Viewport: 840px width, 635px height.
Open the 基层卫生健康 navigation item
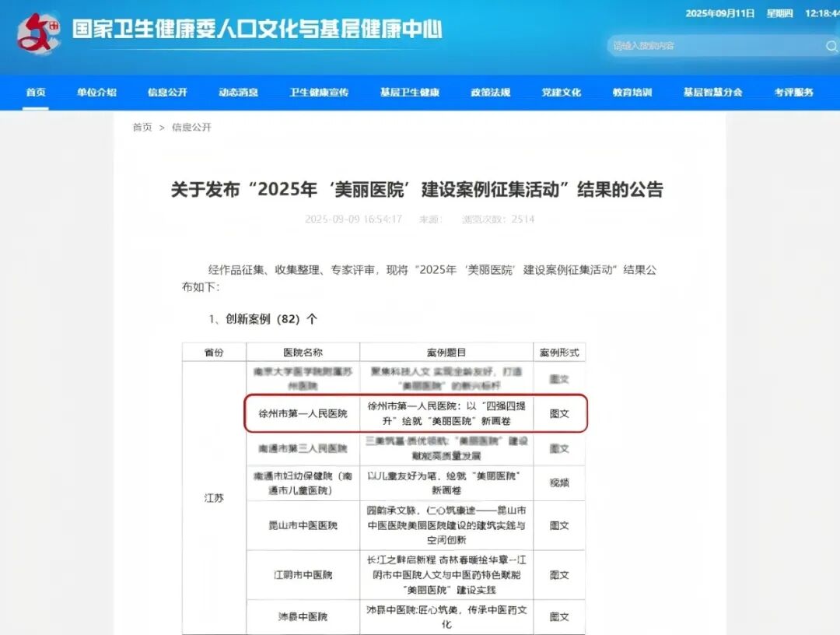tap(409, 92)
